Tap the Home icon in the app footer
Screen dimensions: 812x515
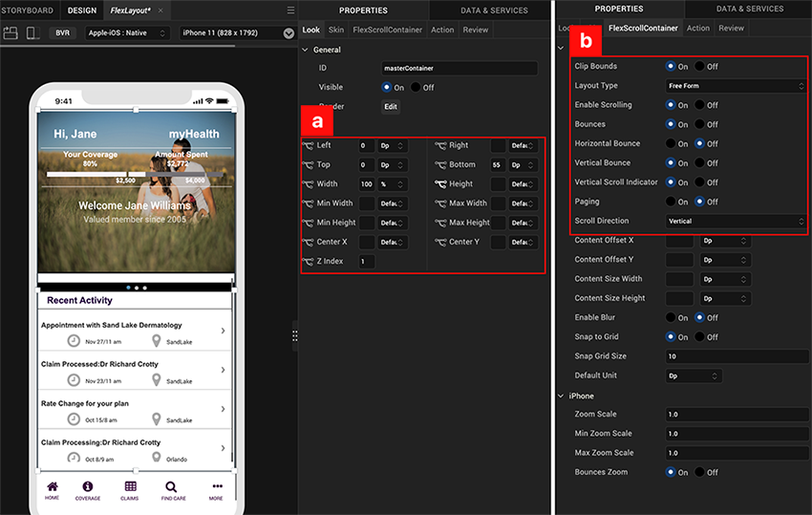tap(52, 486)
